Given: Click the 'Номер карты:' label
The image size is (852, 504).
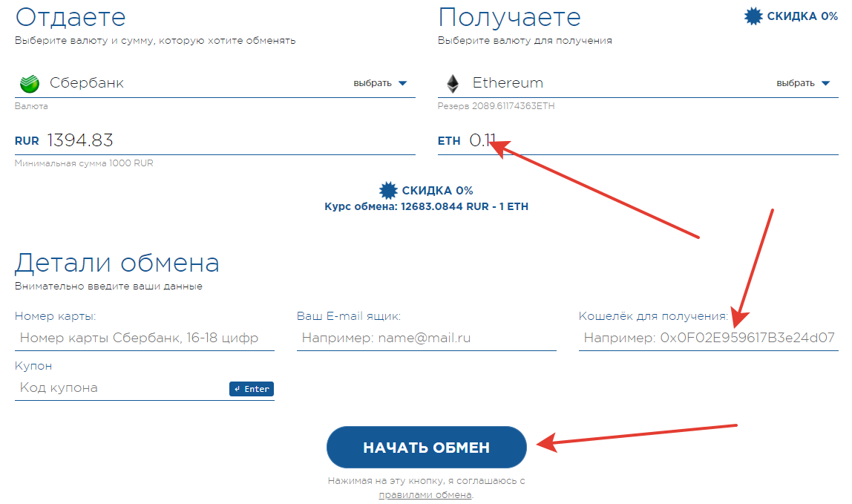Looking at the screenshot, I should point(55,316).
